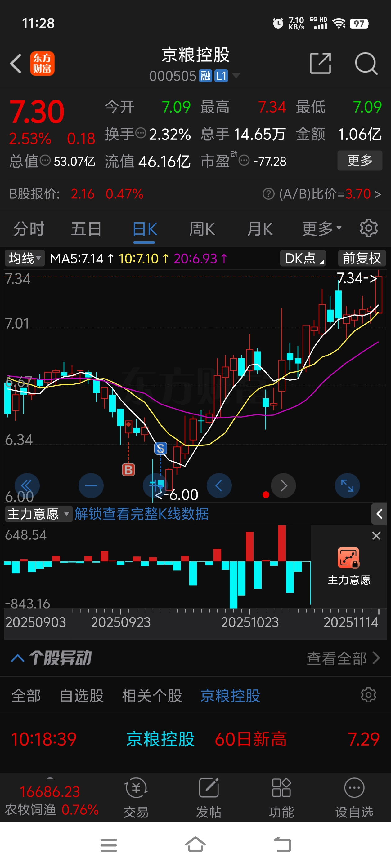391x868 pixels.
Task: Move chart left with single arrow
Action: tap(219, 485)
